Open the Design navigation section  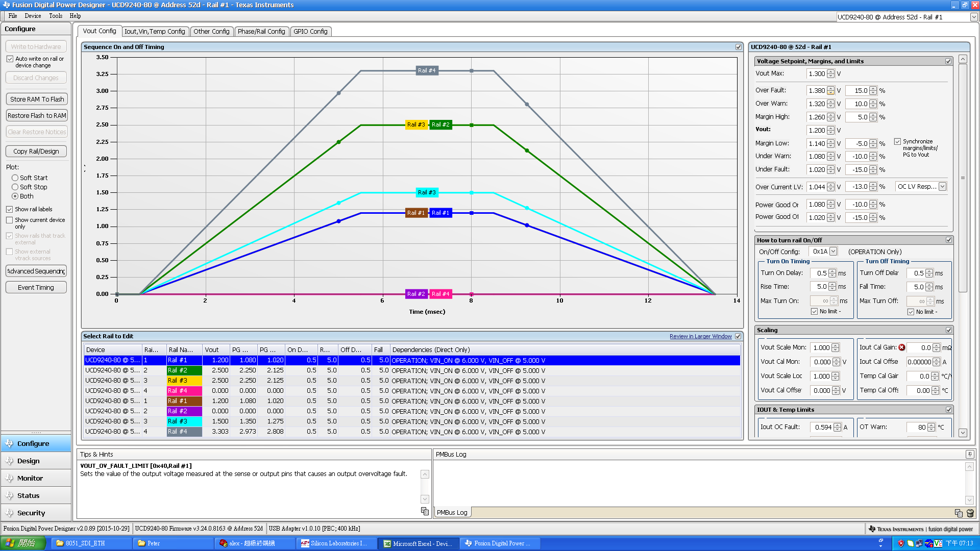[x=36, y=461]
